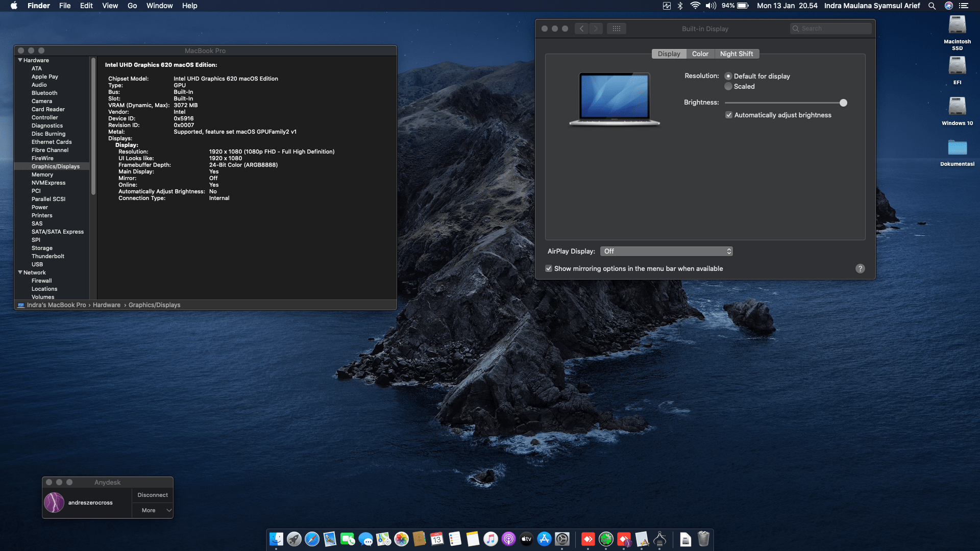Select Storage in the Hardware list

(x=42, y=248)
